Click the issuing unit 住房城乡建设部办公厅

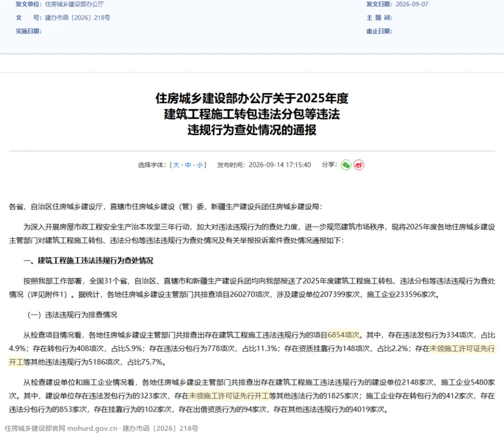(x=74, y=4)
